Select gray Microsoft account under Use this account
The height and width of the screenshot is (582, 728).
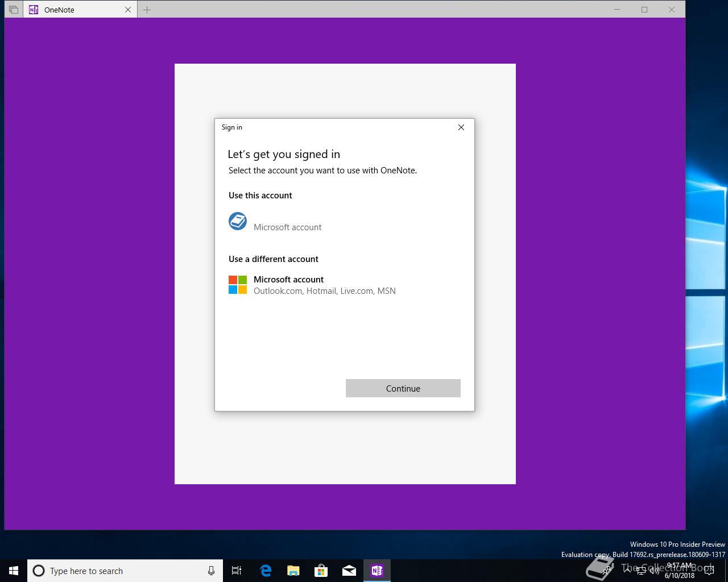tap(287, 227)
